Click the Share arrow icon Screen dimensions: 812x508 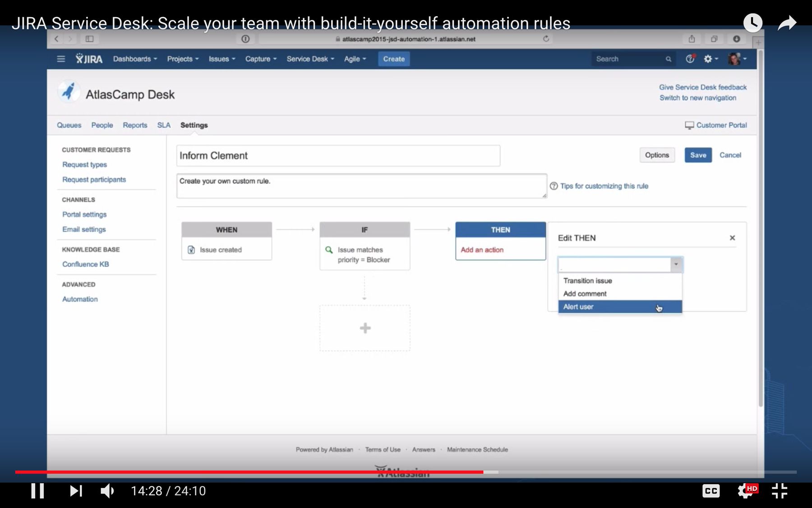point(787,23)
